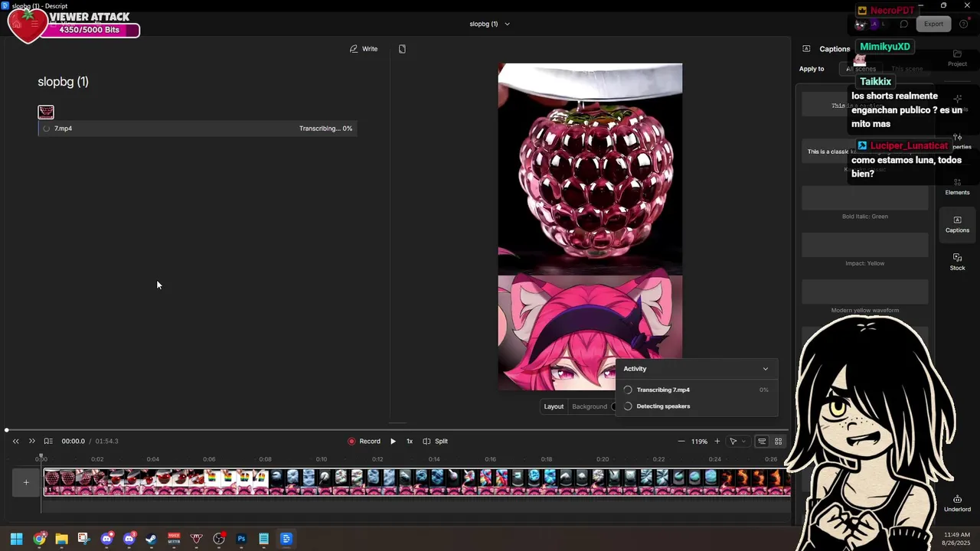Choose the Impact: Yellow caption style
Viewport: 980px width, 551px height.
tap(865, 245)
